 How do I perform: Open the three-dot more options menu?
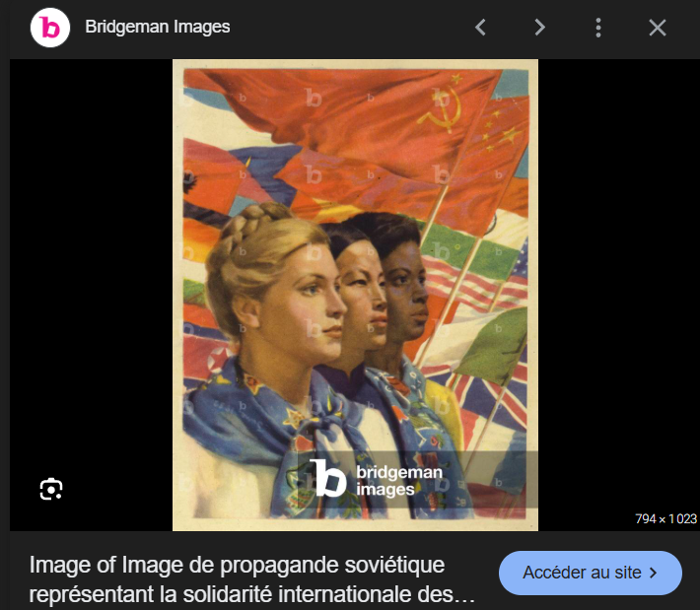point(598,28)
